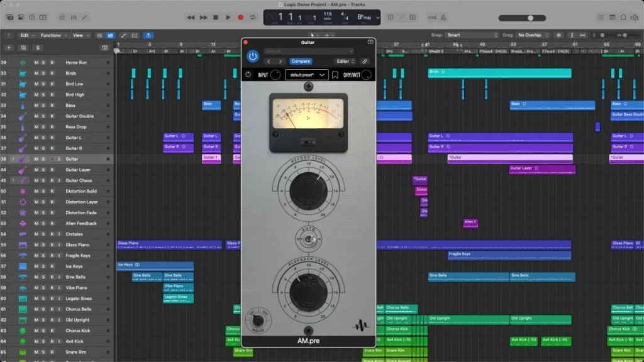644x362 pixels.
Task: Open the Inspector icon in control bar
Action: tap(21, 18)
